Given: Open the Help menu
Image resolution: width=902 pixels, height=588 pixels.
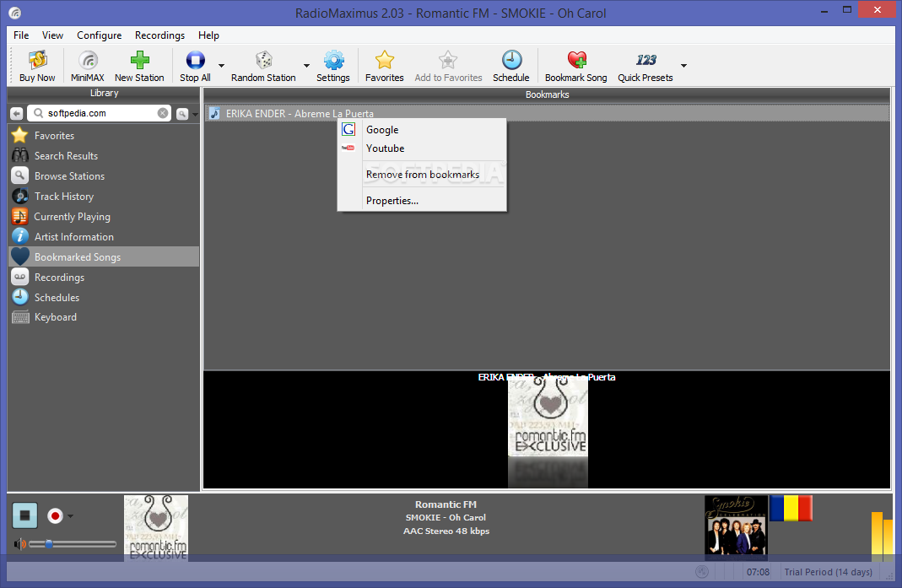Looking at the screenshot, I should point(208,35).
